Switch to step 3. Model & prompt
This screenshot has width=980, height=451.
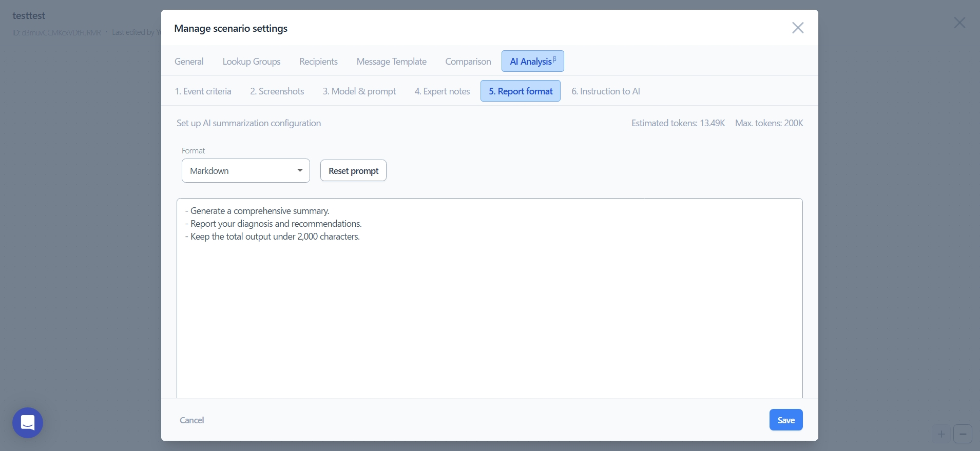tap(359, 91)
